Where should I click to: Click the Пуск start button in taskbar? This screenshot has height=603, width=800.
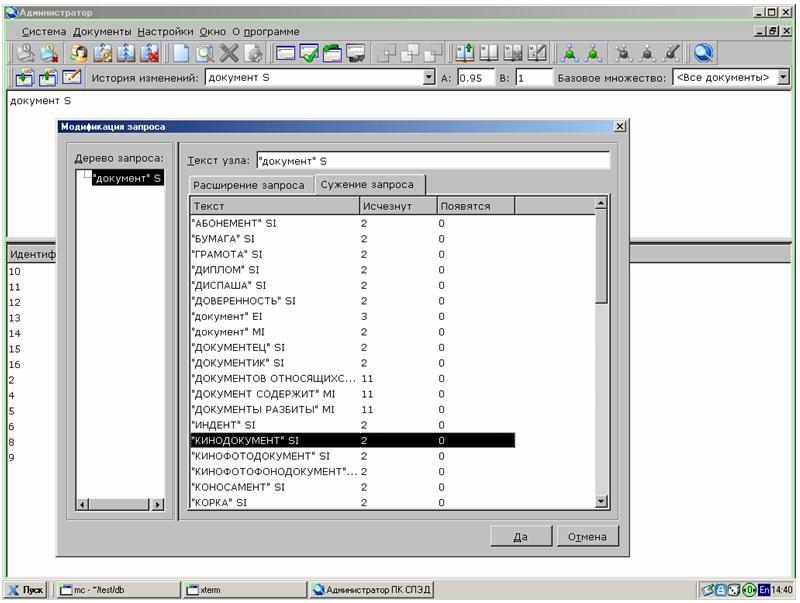pyautogui.click(x=27, y=590)
